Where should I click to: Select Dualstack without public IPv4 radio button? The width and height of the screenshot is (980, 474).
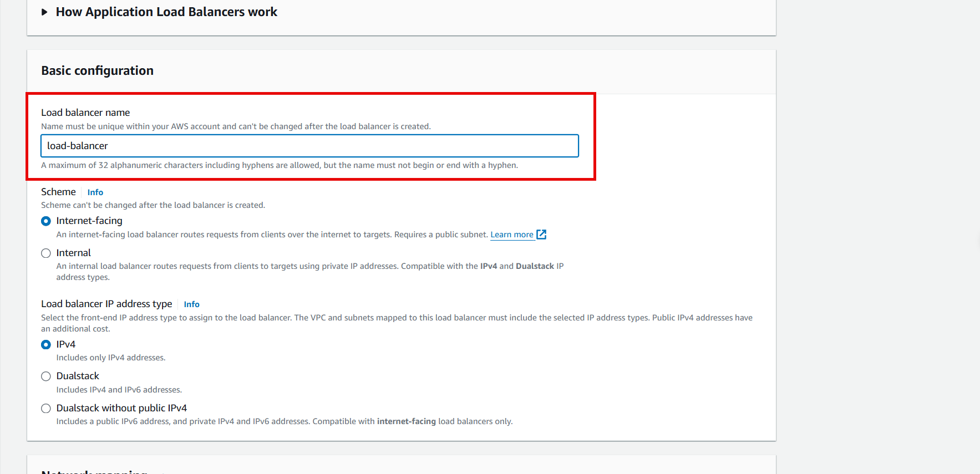tap(46, 409)
